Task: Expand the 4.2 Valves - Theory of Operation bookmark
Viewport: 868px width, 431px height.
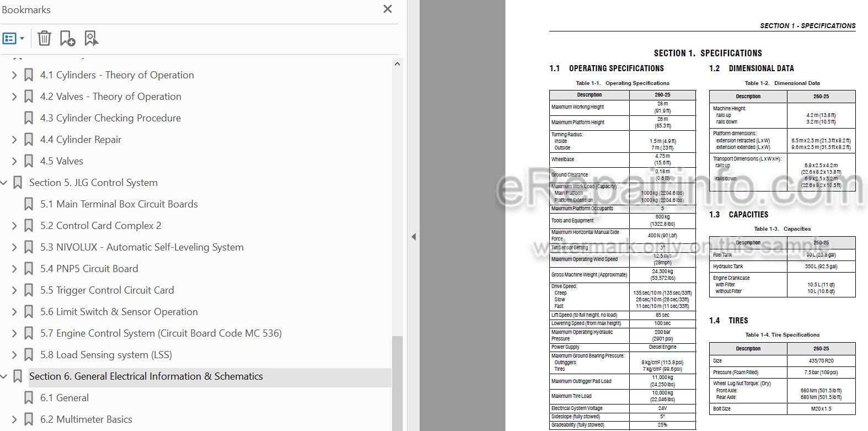Action: coord(14,97)
